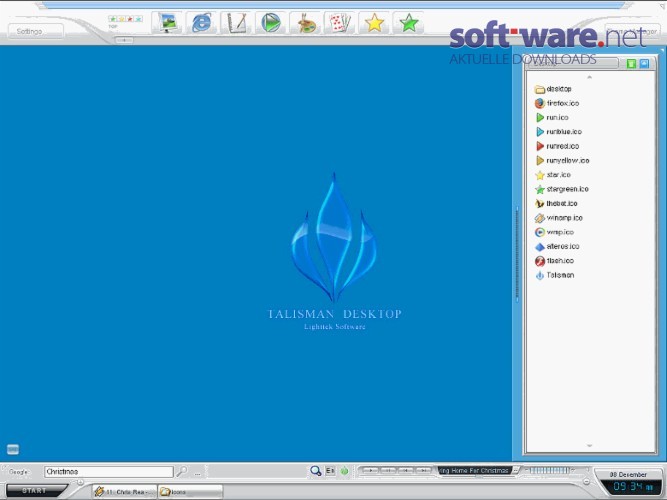Image resolution: width=667 pixels, height=500 pixels.
Task: Click the file panel side grip handle
Action: (517, 253)
